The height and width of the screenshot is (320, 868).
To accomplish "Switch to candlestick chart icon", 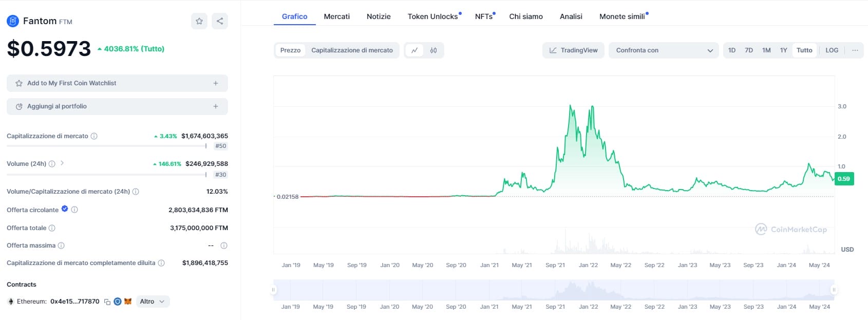I will pyautogui.click(x=433, y=50).
